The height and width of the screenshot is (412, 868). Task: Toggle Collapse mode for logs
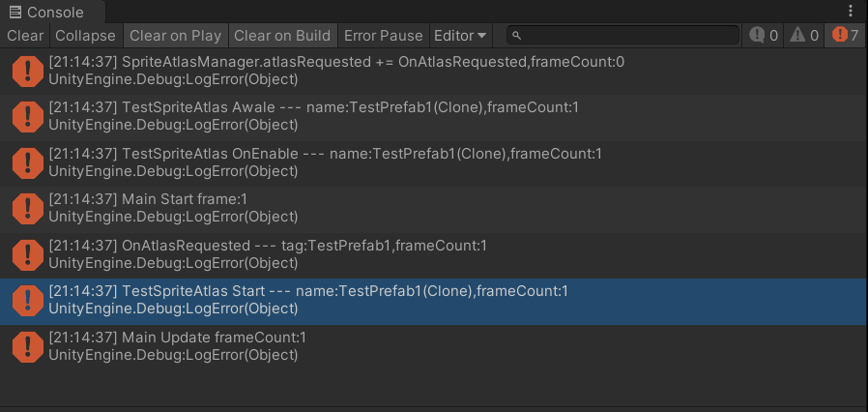pyautogui.click(x=85, y=35)
